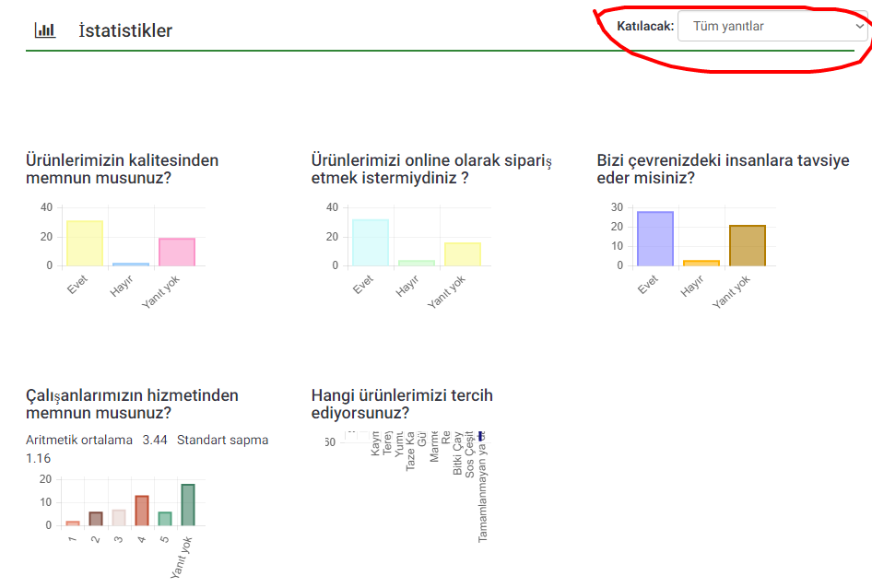Click 'Bizi çevrenizdeki insanlara tavsiye eder misiniz?' title
This screenshot has width=872, height=588.
pyautogui.click(x=723, y=169)
